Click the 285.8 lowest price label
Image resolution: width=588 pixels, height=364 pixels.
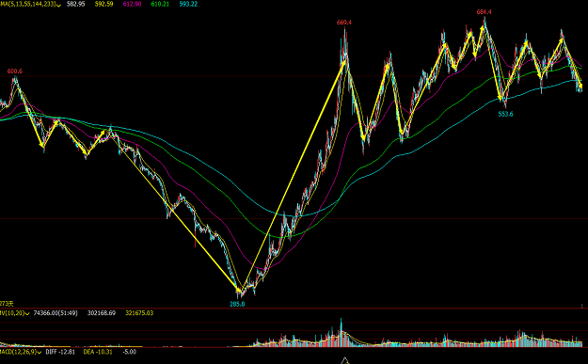click(237, 304)
